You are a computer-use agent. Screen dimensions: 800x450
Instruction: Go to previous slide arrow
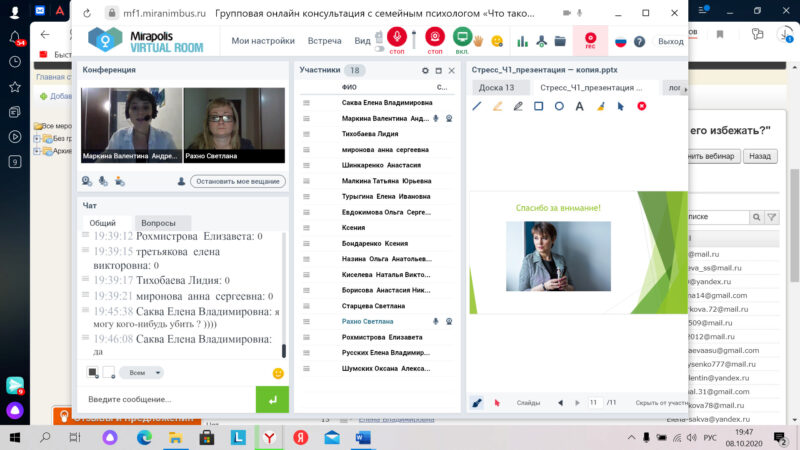click(x=561, y=403)
